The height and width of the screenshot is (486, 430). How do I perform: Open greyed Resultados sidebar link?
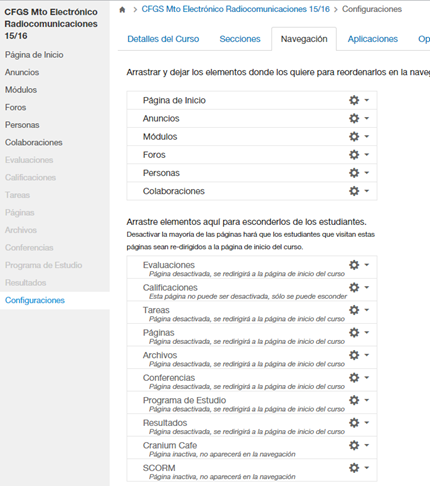[25, 283]
